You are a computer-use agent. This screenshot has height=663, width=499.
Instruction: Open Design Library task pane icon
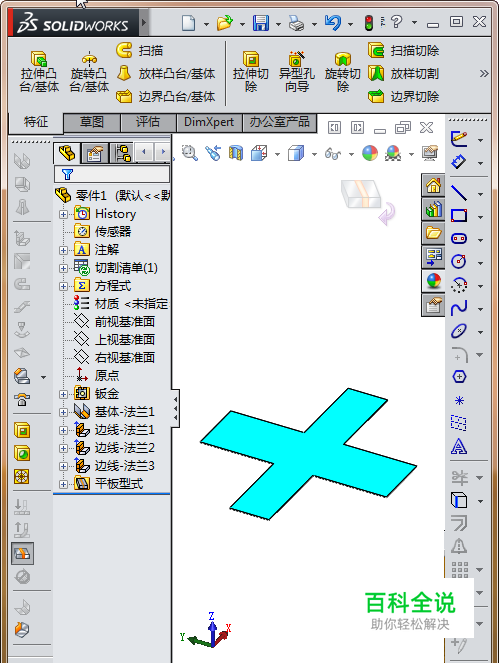pos(433,209)
